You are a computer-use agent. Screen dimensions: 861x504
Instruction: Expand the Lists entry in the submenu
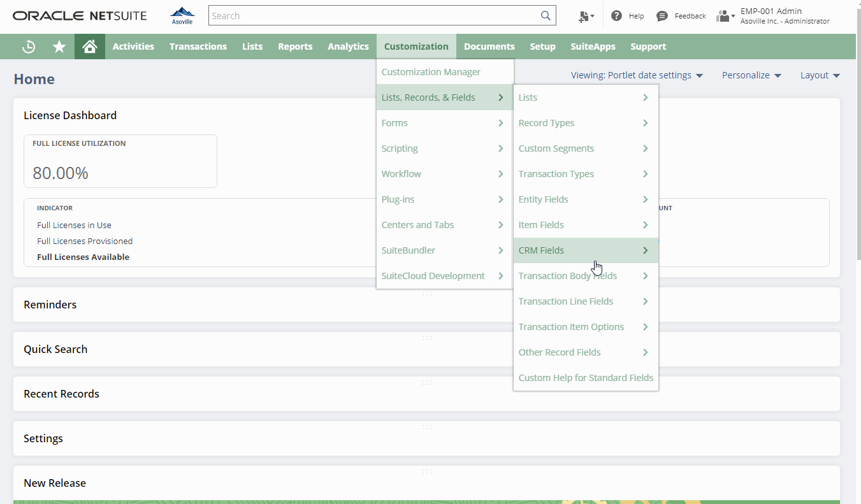pyautogui.click(x=586, y=97)
